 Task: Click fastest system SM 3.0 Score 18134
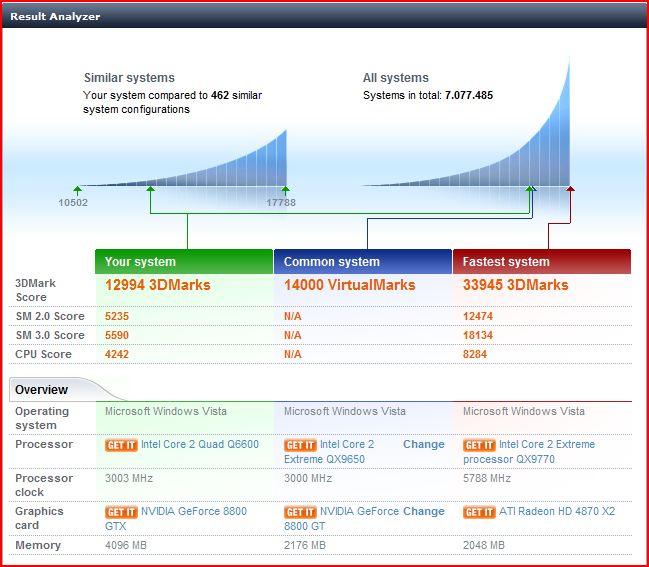pos(478,336)
